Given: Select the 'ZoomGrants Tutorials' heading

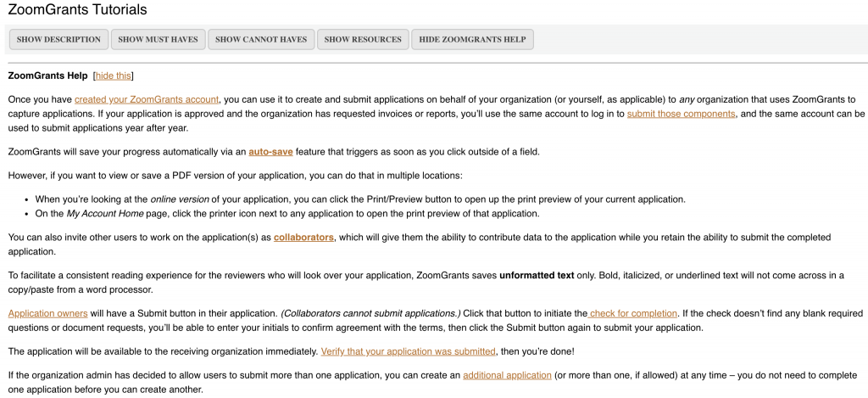Looking at the screenshot, I should (77, 10).
